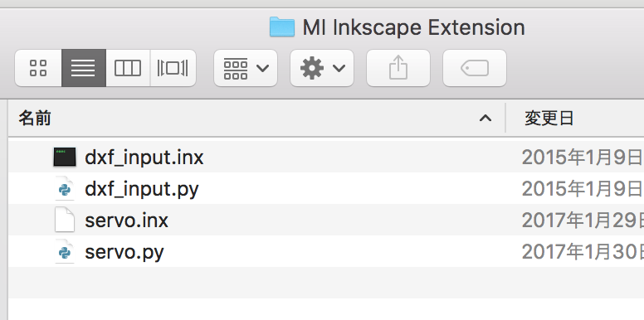The image size is (644, 320).
Task: Select the dxf_input.py file name
Action: point(142,190)
